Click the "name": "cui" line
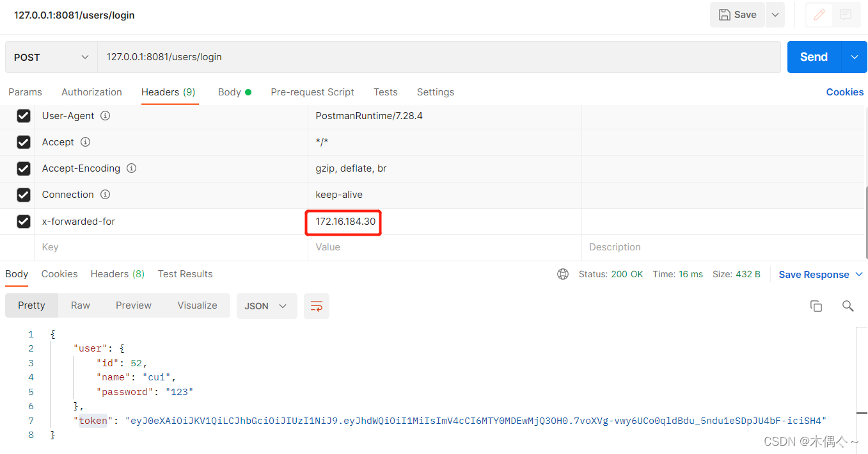The width and height of the screenshot is (868, 454). click(136, 377)
